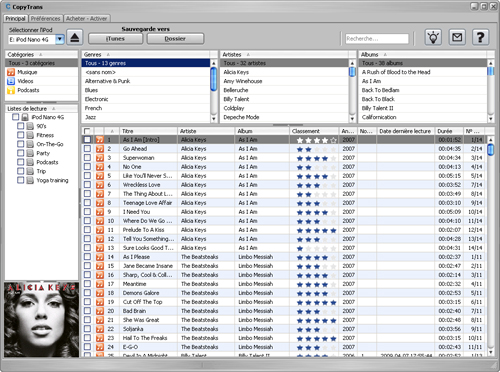Set star rating for track Sure Looks Good

click(x=316, y=248)
